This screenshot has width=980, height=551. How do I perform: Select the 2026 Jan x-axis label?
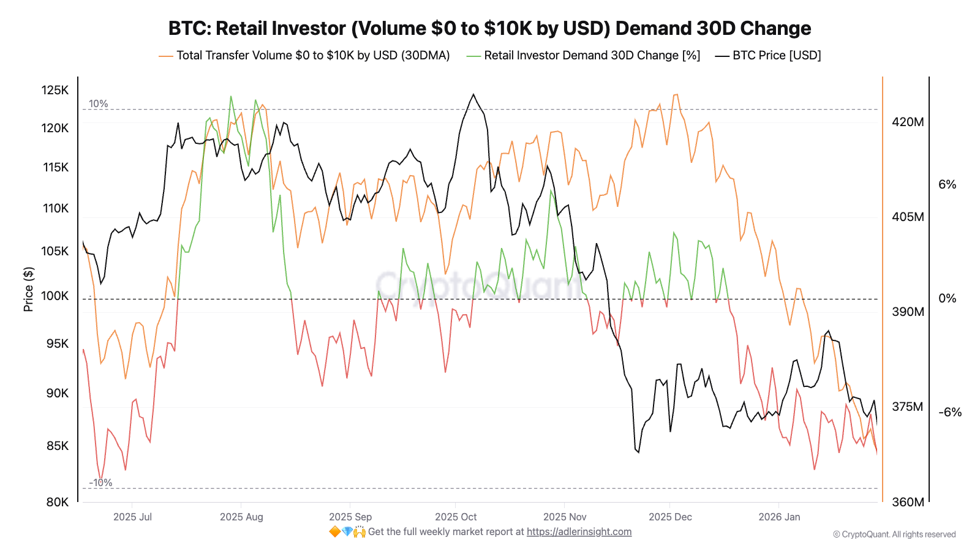tap(779, 517)
